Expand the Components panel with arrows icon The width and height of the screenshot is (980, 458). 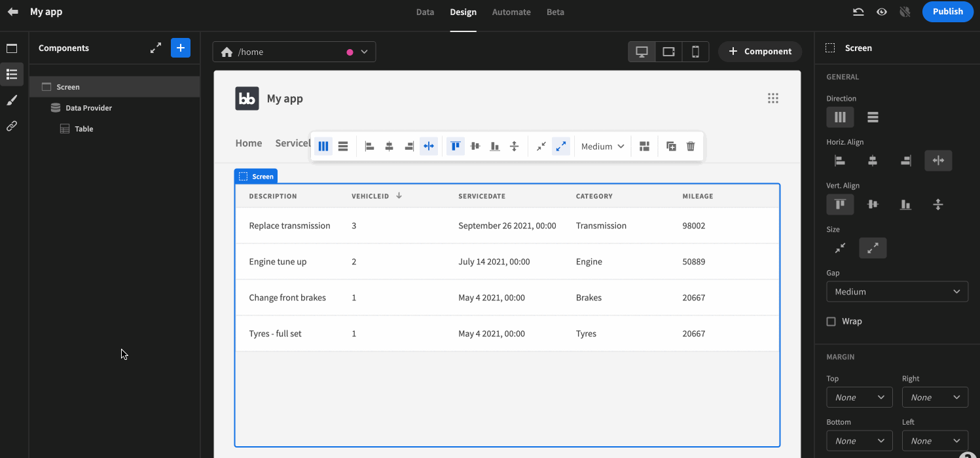pyautogui.click(x=155, y=48)
